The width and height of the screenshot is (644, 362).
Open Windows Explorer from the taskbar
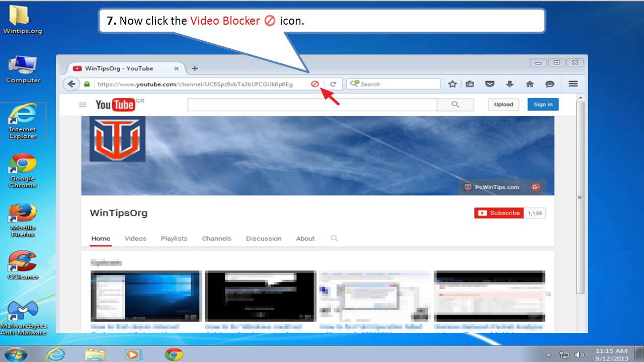pos(95,354)
